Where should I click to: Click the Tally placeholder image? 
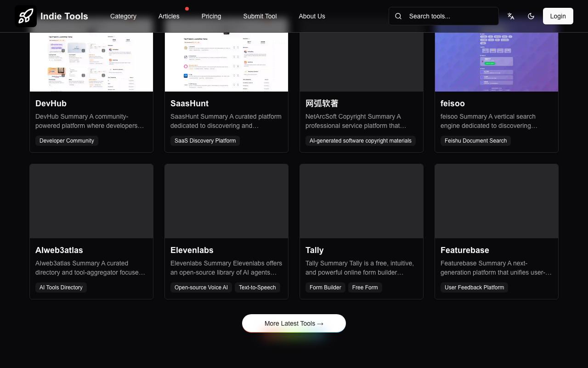click(x=362, y=201)
